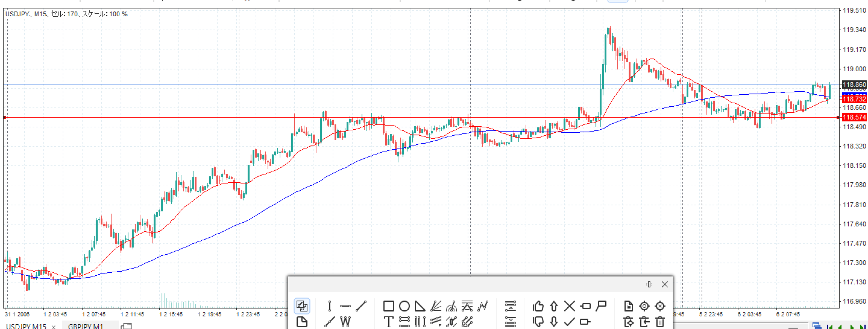The width and height of the screenshot is (868, 329).
Task: Select the USDJPY M15 chart tab
Action: [x=26, y=326]
